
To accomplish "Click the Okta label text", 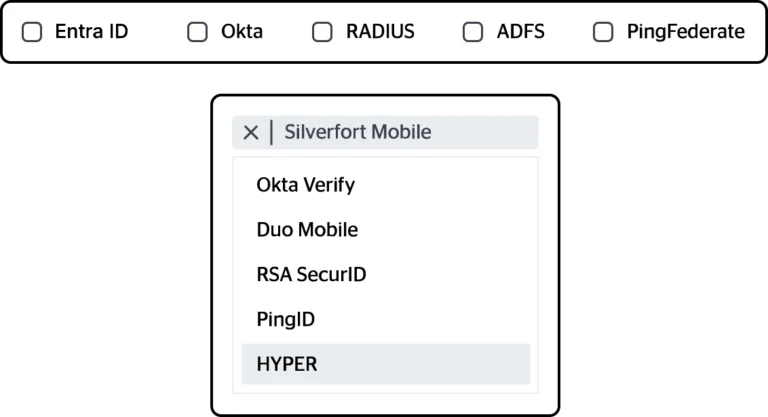I will 242,32.
